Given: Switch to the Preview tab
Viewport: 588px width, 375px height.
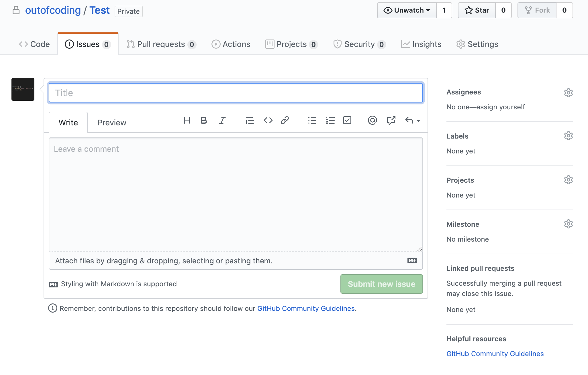Looking at the screenshot, I should pos(112,123).
